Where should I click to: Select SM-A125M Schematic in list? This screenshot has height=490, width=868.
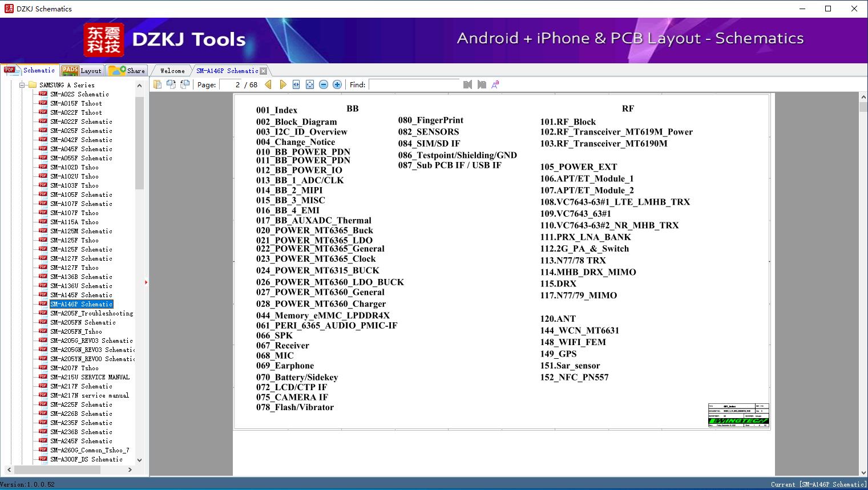(81, 231)
